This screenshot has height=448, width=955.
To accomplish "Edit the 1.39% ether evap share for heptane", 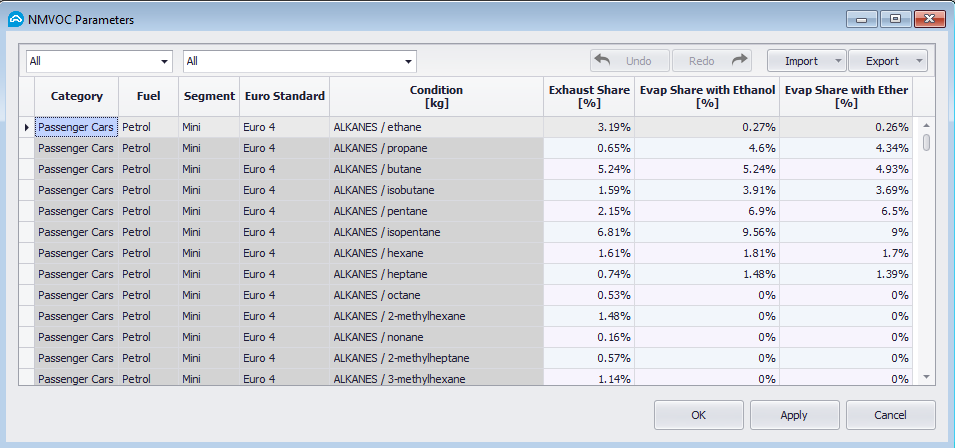I will tap(846, 274).
